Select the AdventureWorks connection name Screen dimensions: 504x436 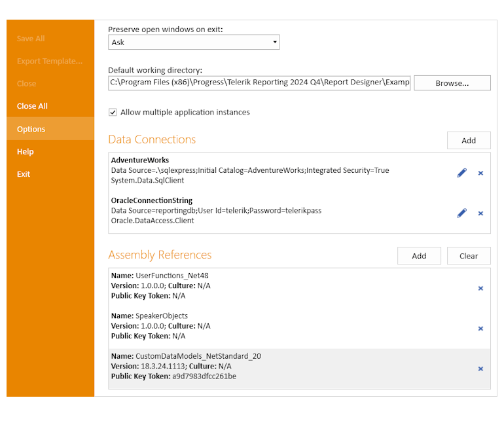[x=140, y=160]
